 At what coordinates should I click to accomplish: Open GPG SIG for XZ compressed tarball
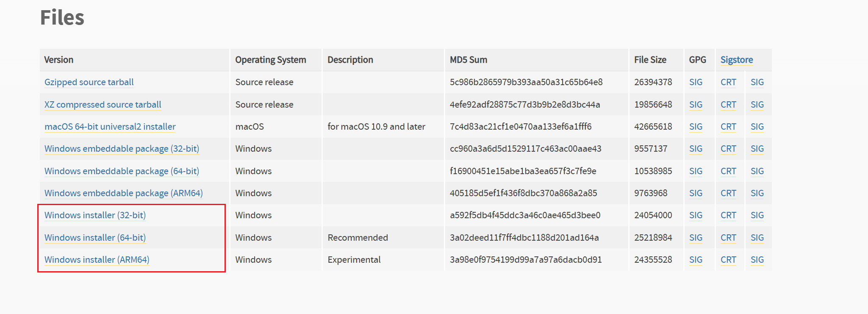click(x=696, y=105)
